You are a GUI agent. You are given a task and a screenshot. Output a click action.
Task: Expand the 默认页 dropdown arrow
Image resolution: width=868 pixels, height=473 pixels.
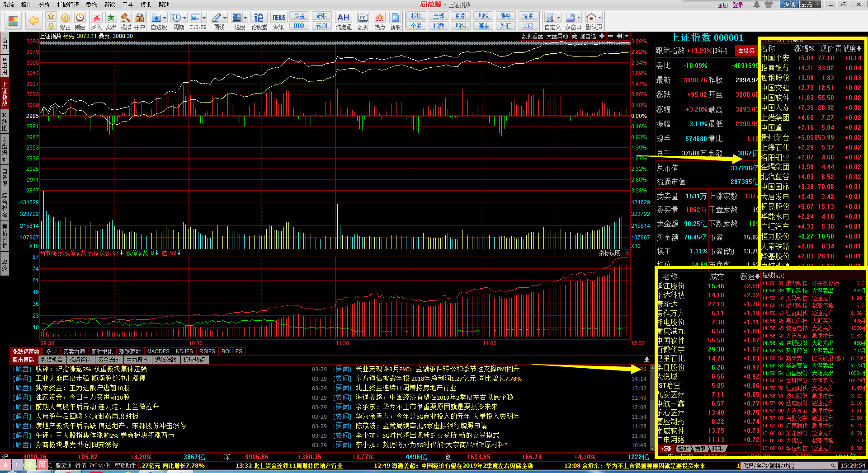pos(600,18)
